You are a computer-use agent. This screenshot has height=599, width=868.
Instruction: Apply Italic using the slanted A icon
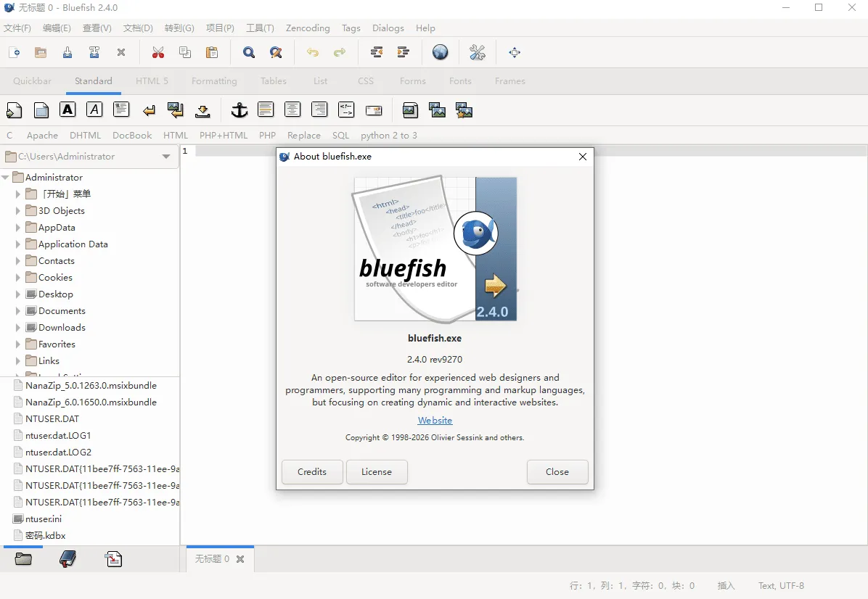[x=94, y=110]
